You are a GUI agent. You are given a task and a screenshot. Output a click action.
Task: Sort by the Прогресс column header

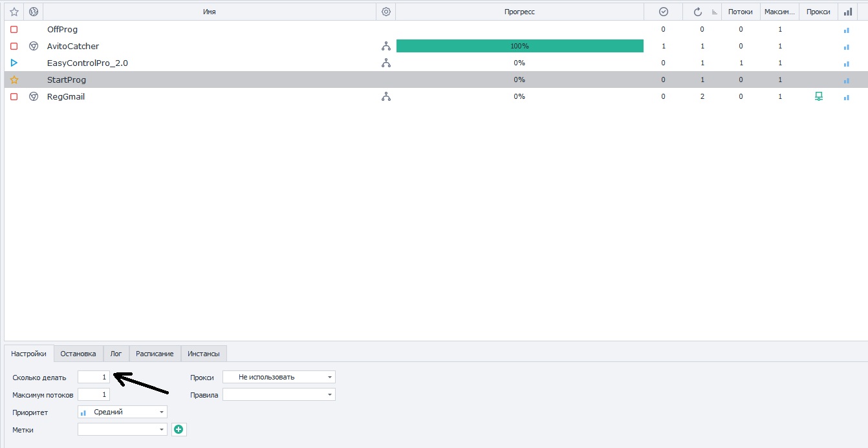coord(519,12)
